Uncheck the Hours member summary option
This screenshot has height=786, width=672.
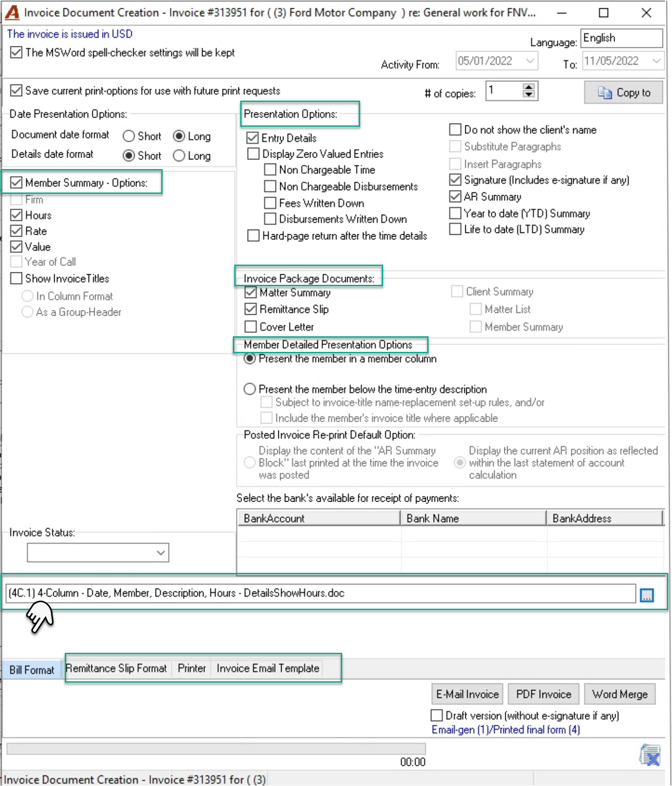click(x=16, y=215)
